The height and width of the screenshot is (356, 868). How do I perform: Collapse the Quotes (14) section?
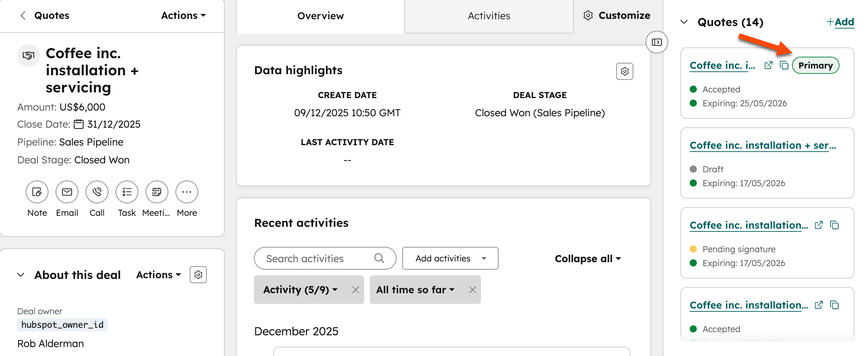tap(684, 22)
